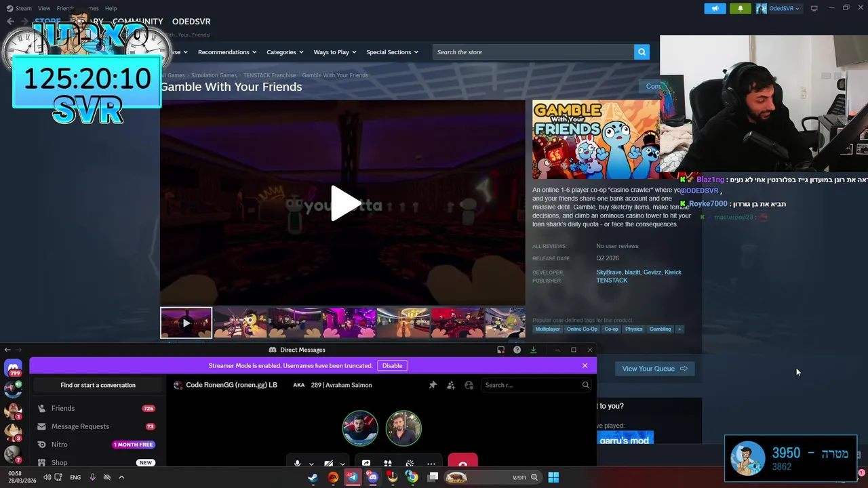The width and height of the screenshot is (868, 488).
Task: Toggle microphone mute in Discord call
Action: 297,464
